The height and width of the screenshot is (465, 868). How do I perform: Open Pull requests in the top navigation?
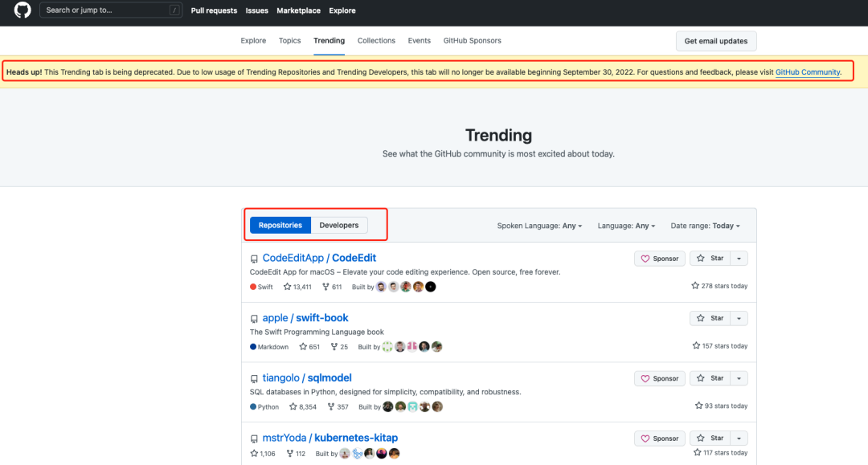214,10
